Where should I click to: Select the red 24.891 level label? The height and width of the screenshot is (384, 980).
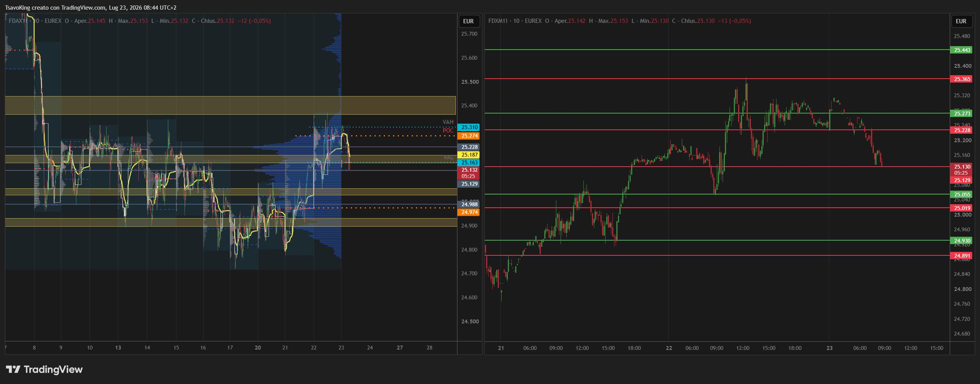(961, 256)
